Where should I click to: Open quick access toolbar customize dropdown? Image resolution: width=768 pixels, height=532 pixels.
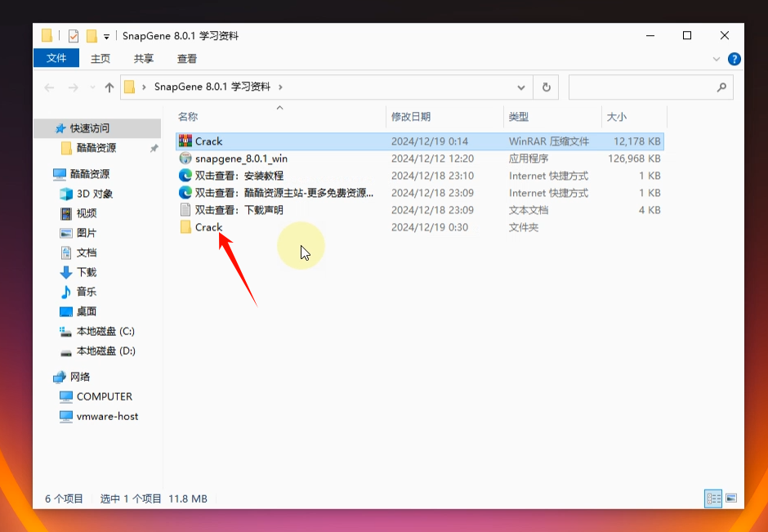coord(106,37)
